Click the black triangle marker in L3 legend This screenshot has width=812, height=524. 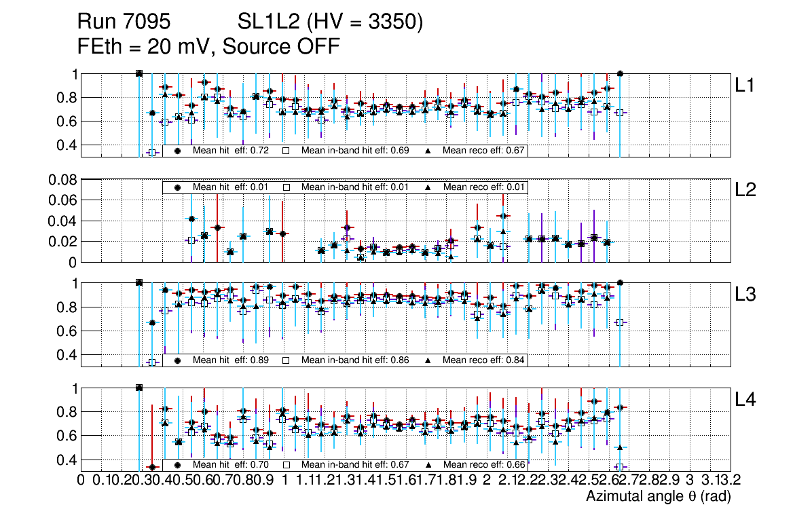click(x=428, y=360)
